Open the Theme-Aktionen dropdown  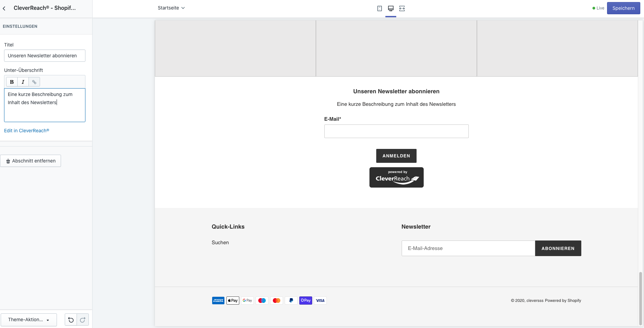(29, 320)
